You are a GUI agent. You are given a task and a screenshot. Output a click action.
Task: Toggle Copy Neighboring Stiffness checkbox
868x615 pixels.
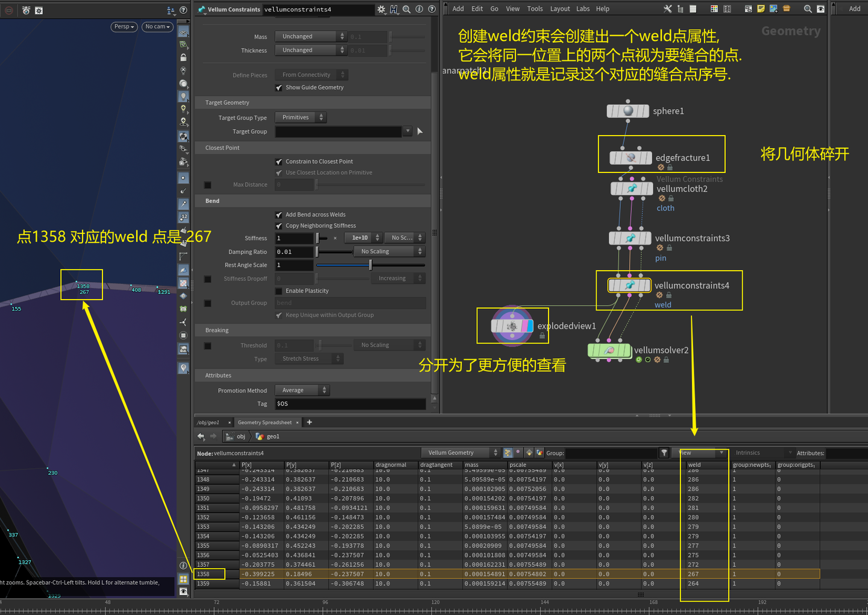279,225
